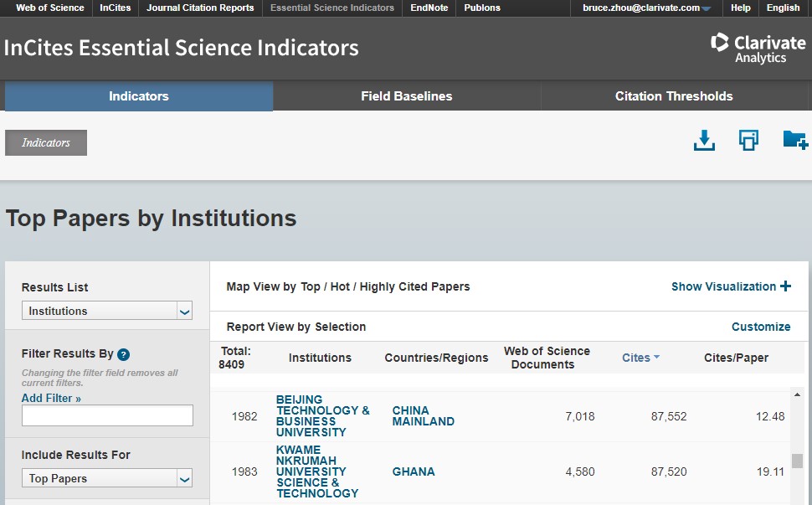The width and height of the screenshot is (812, 505).
Task: Click the Customize link
Action: [760, 327]
